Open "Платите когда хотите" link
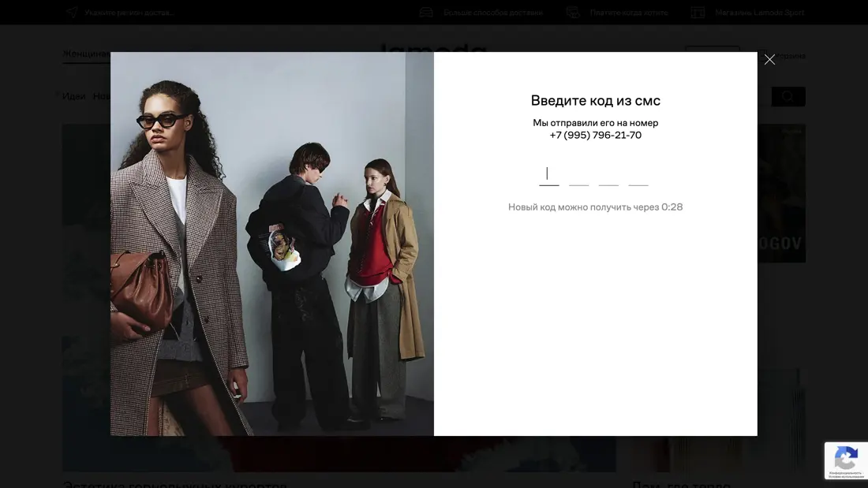This screenshot has width=868, height=488. pos(628,13)
